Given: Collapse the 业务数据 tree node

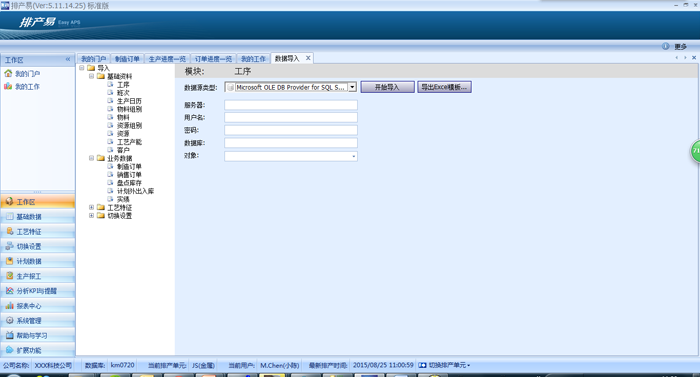Looking at the screenshot, I should click(92, 158).
